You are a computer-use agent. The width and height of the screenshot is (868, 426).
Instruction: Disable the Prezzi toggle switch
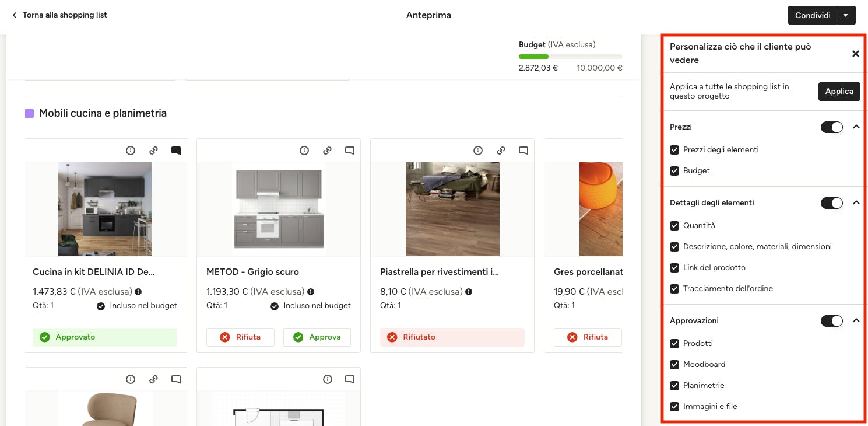pyautogui.click(x=831, y=127)
